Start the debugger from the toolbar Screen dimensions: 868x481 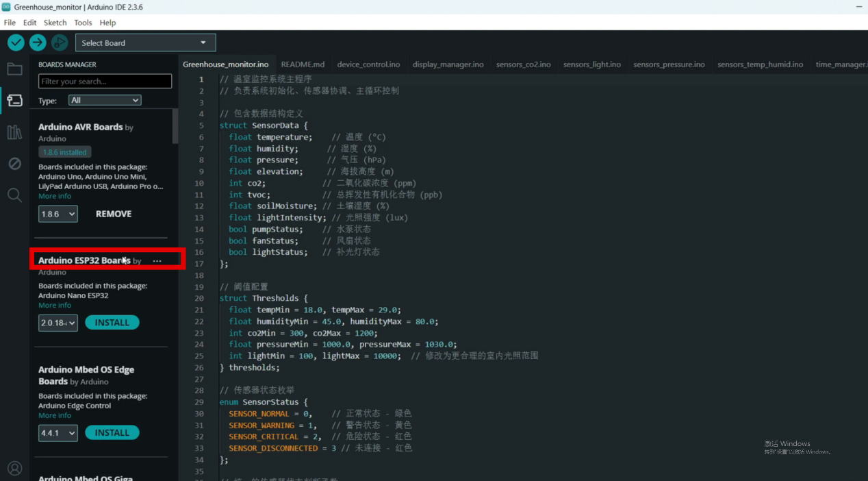pyautogui.click(x=60, y=42)
